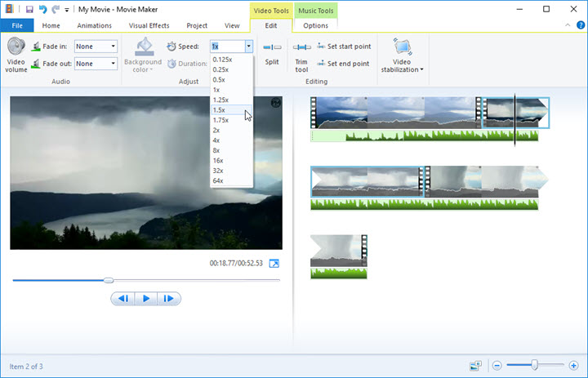Viewport: 588px width, 378px height.
Task: Click the Split tool icon
Action: (272, 48)
